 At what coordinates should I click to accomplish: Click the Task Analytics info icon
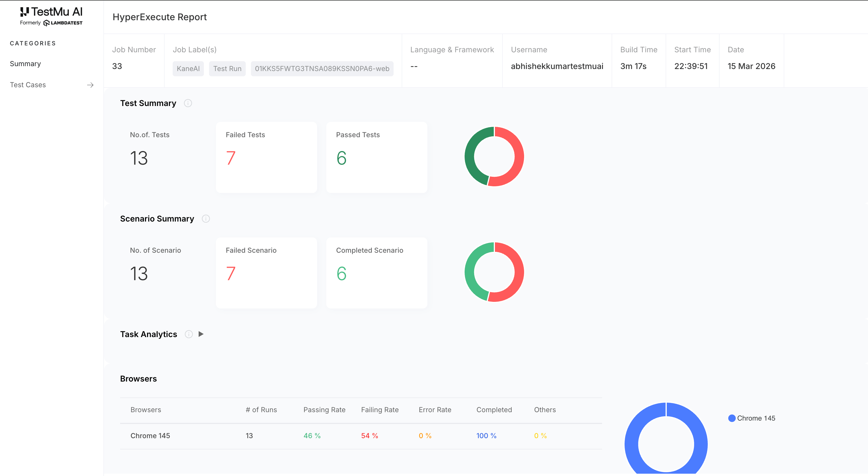189,334
